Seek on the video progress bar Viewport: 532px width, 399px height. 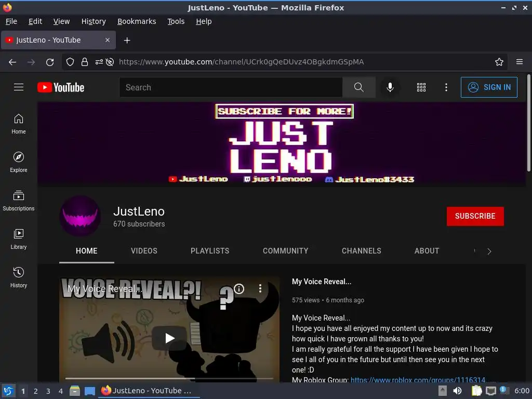point(169,378)
